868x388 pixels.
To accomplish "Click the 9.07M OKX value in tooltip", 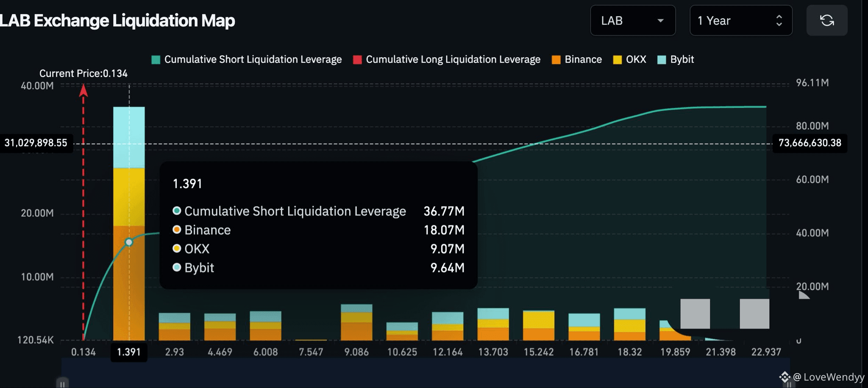I will pos(448,249).
